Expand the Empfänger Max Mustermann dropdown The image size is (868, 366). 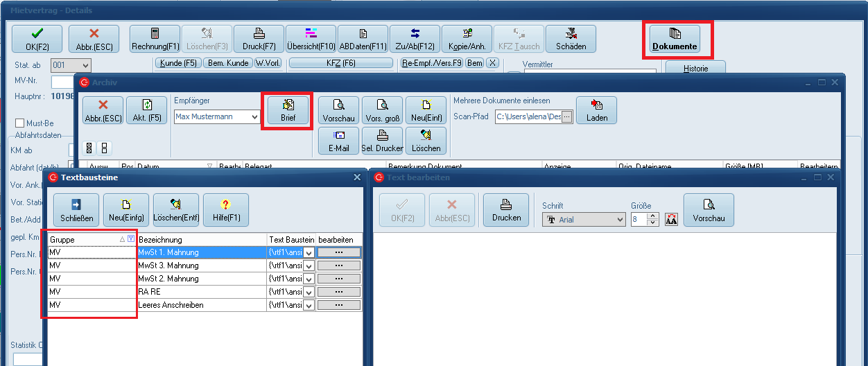click(x=254, y=117)
